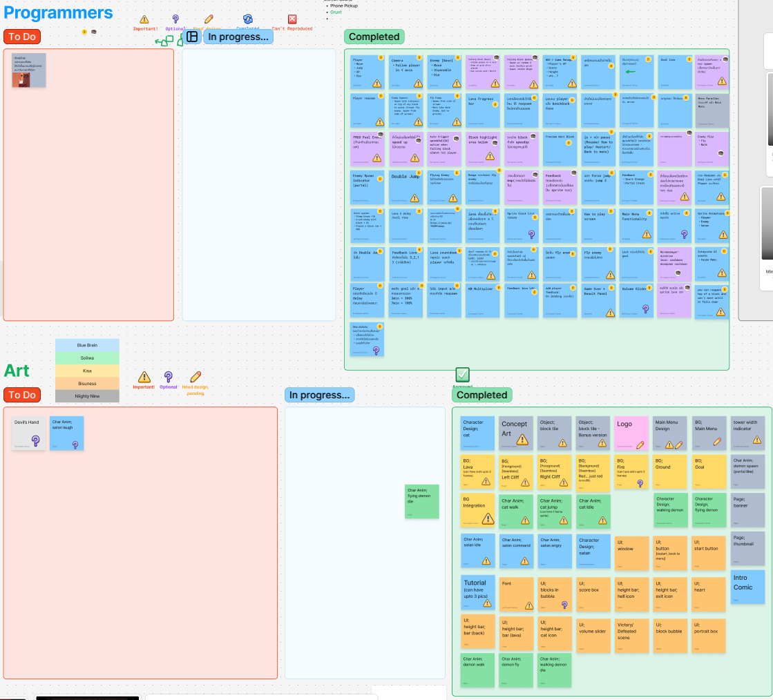Select the Intro Comic sticky note
The width and height of the screenshot is (773, 700).
[748, 587]
